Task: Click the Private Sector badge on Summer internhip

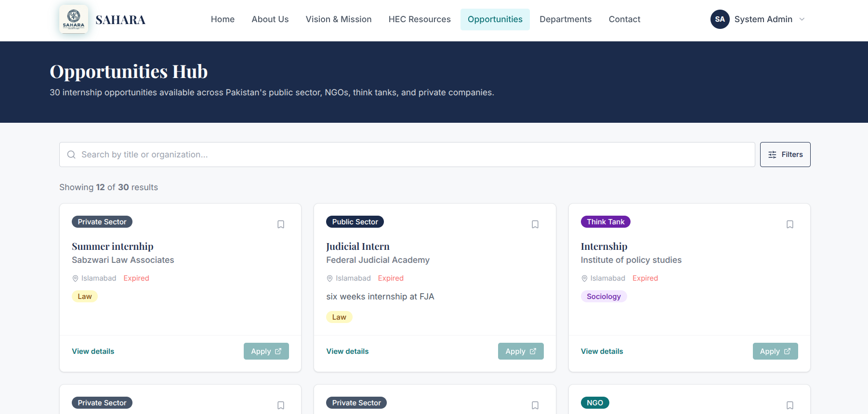Action: [102, 222]
